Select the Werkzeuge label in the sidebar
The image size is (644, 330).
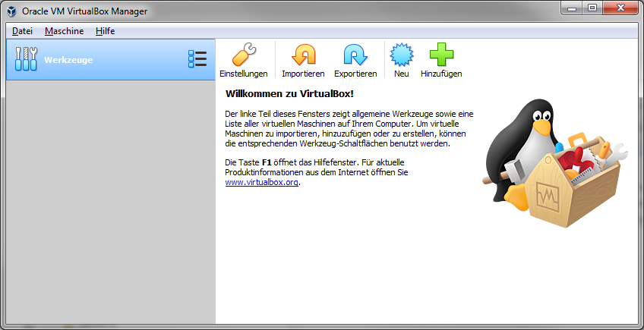coord(68,59)
